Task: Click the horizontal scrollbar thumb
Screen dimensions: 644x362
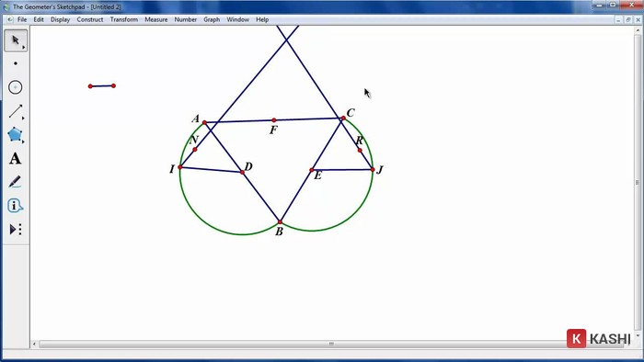Action: (x=331, y=344)
